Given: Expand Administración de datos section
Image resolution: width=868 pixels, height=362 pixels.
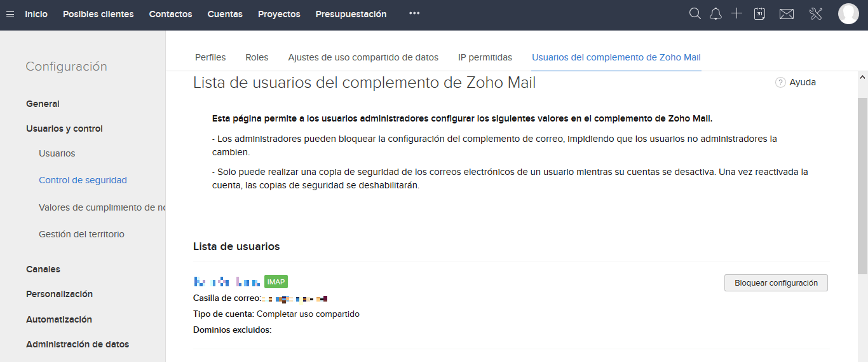Looking at the screenshot, I should coord(78,344).
